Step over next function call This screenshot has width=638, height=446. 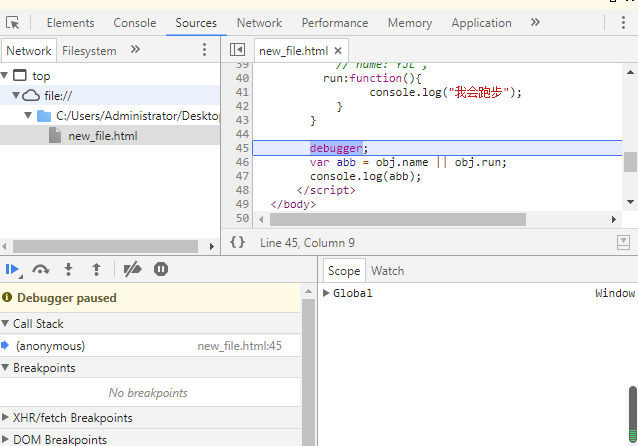click(41, 269)
